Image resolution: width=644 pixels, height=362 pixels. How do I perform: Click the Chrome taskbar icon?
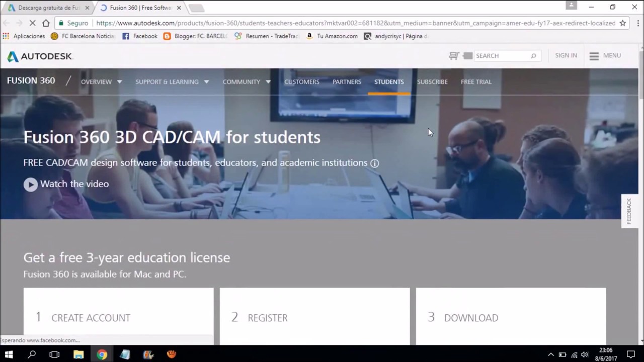pos(102,354)
